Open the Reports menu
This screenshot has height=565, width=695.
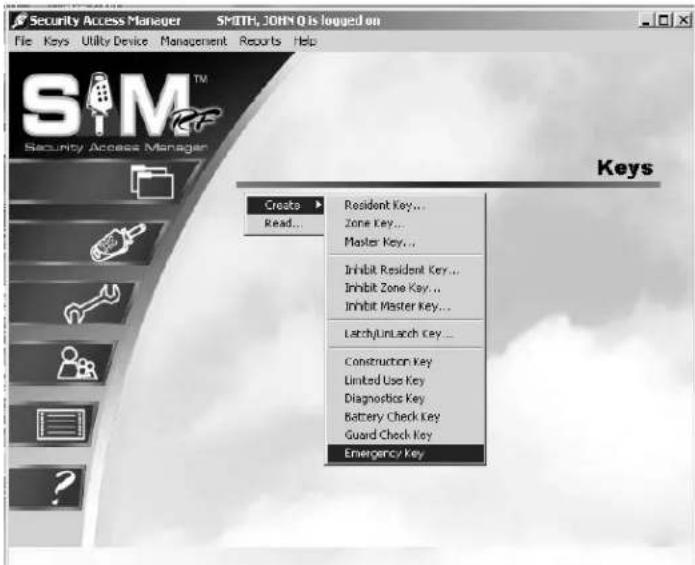click(x=260, y=41)
